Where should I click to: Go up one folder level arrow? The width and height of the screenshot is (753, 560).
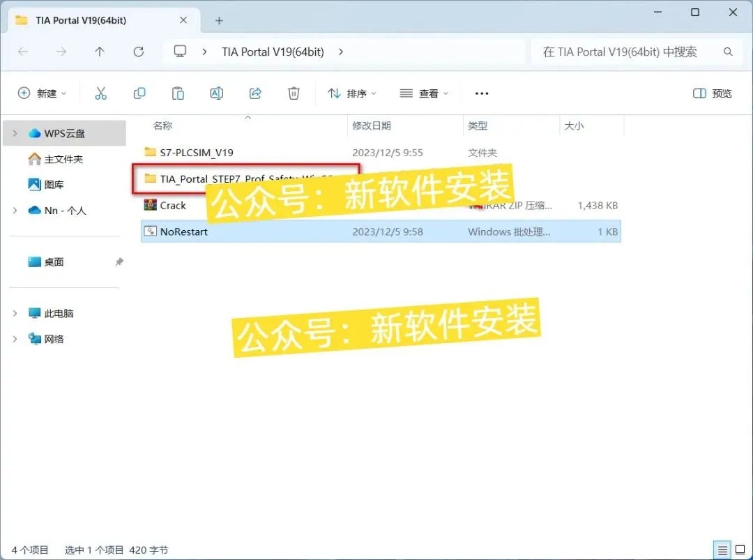coord(100,52)
